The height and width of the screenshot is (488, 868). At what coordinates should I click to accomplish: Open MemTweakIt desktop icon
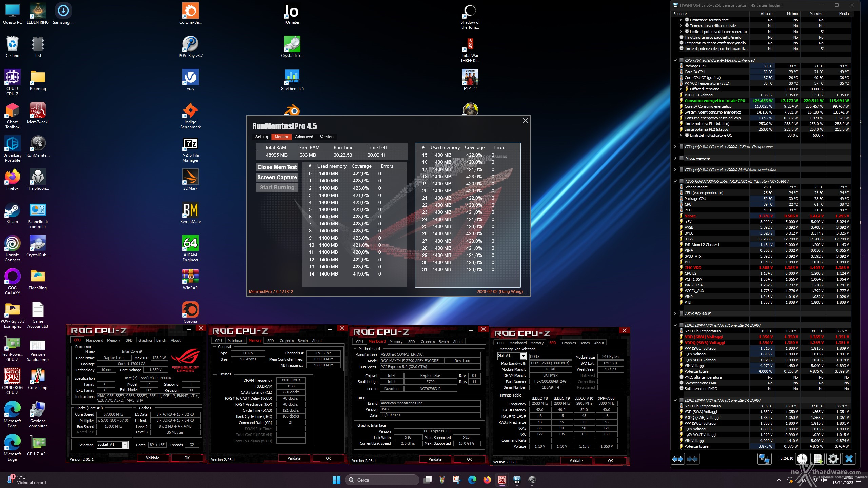click(38, 114)
